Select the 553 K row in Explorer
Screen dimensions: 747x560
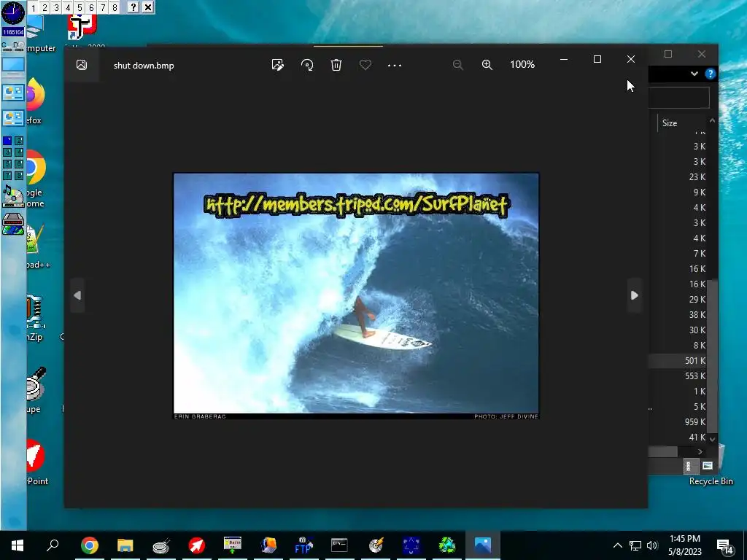coord(678,376)
